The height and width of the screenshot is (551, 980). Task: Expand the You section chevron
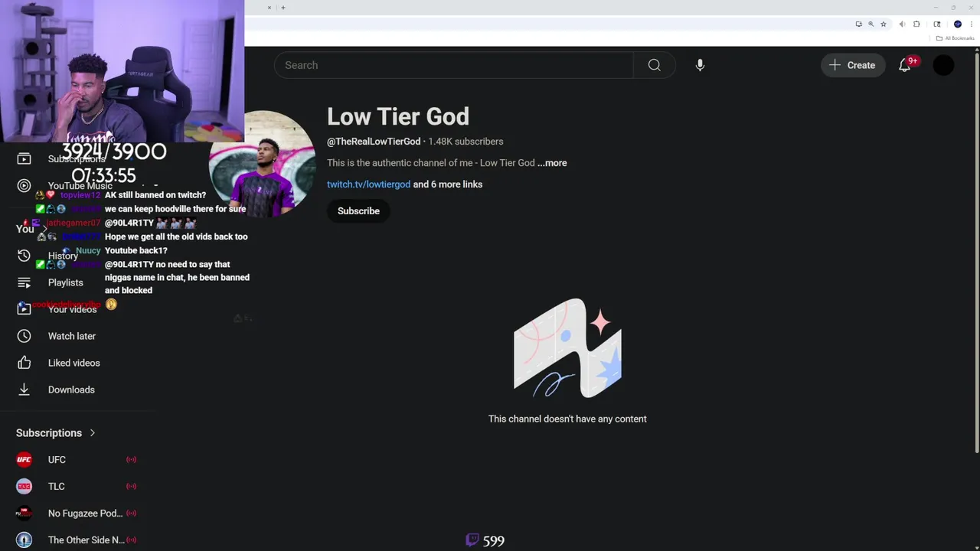pyautogui.click(x=44, y=229)
